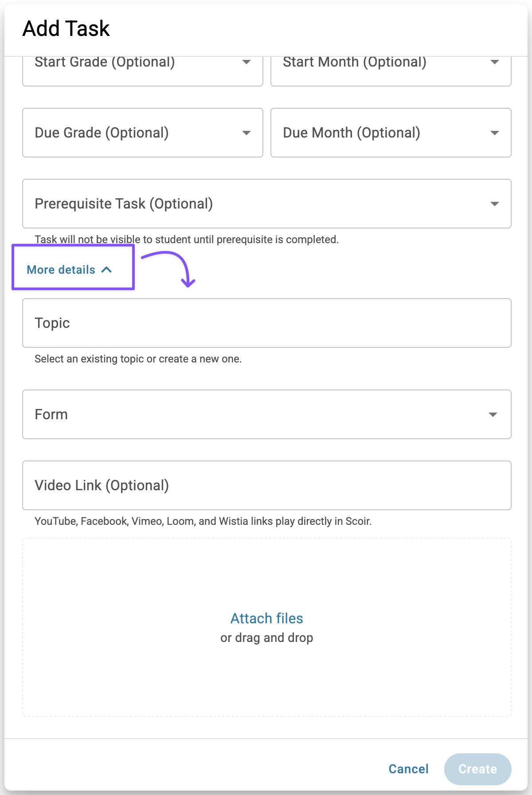Image resolution: width=532 pixels, height=795 pixels.
Task: Click the Start Grade dropdown arrow icon
Action: [x=246, y=63]
